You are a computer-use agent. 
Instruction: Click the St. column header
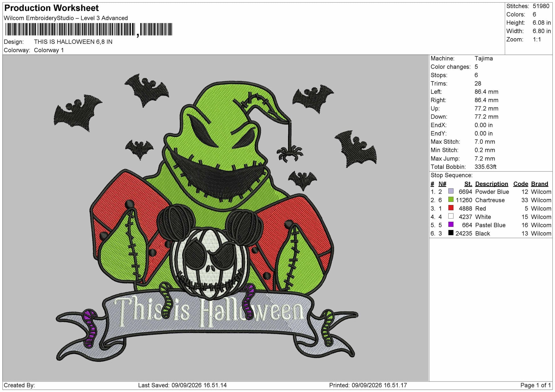pyautogui.click(x=468, y=184)
